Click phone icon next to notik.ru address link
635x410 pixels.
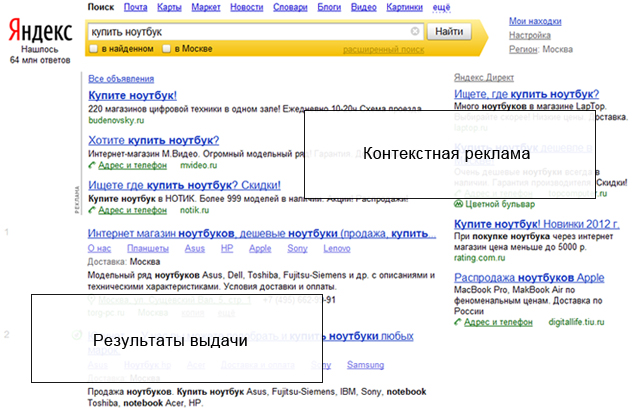92,210
